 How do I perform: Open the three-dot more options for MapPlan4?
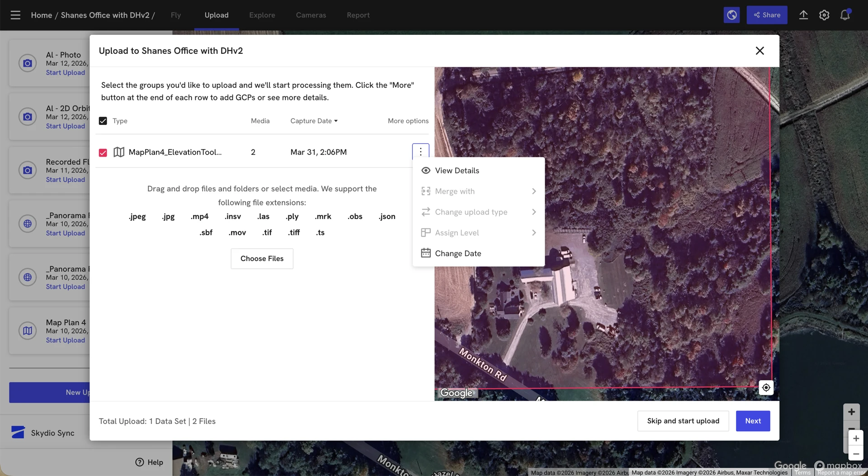(420, 152)
